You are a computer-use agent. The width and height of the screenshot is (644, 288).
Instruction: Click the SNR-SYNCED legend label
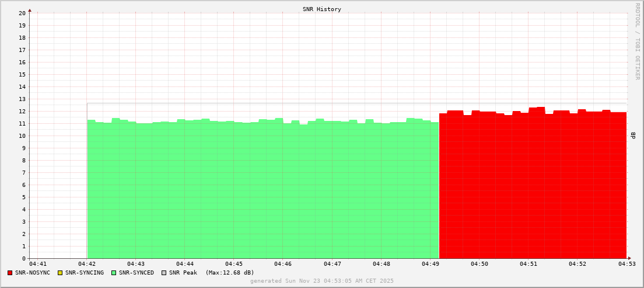(x=136, y=273)
